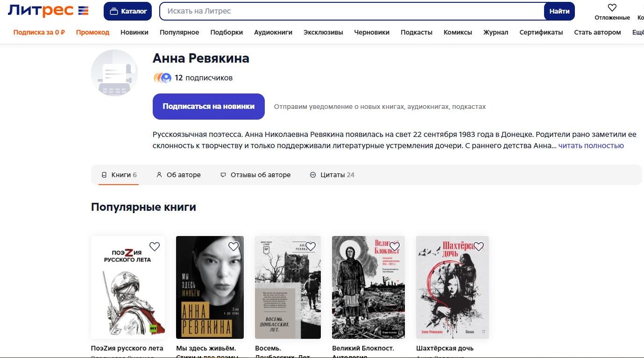Open the Цитаты 24 tab

(x=332, y=175)
